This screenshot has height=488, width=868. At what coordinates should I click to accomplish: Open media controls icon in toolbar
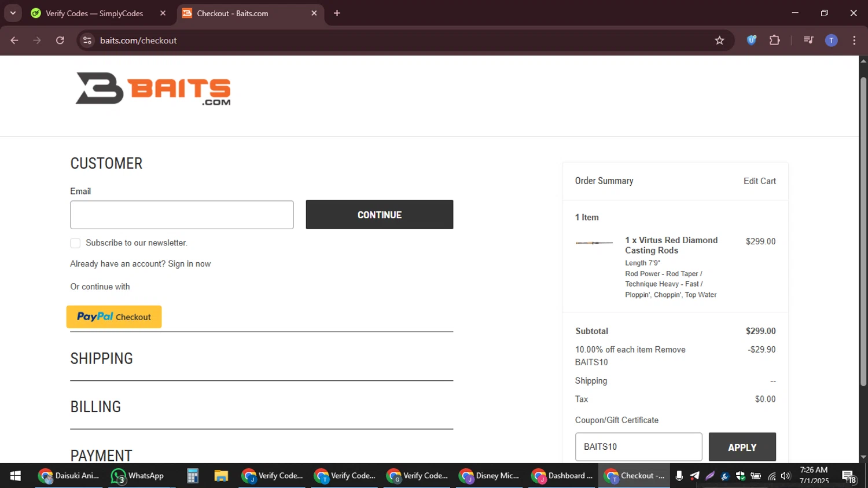808,41
